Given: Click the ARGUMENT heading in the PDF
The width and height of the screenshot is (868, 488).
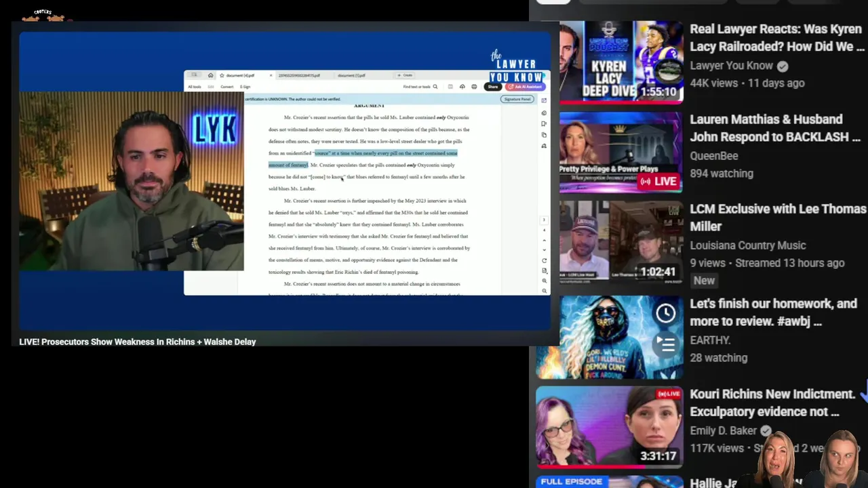Looking at the screenshot, I should (369, 106).
